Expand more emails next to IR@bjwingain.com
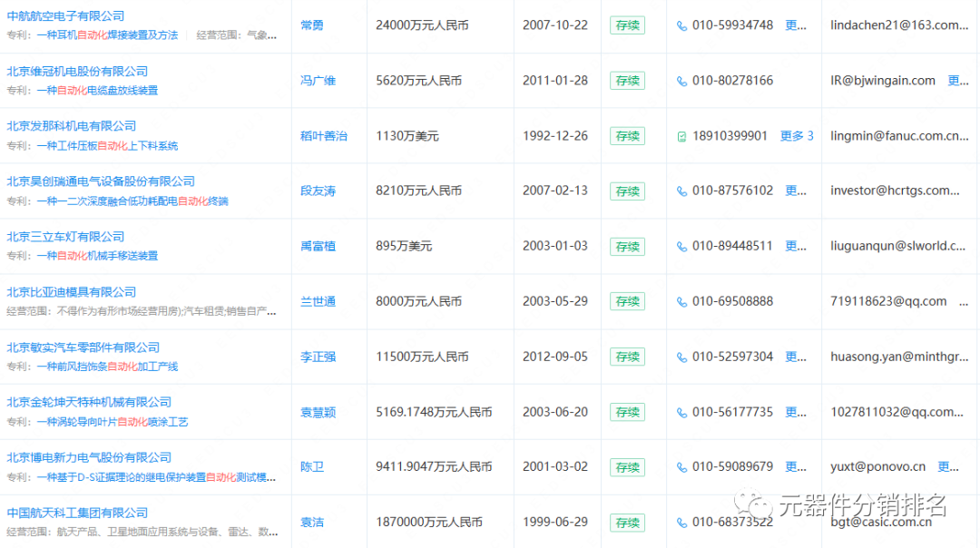The width and height of the screenshot is (980, 548). (958, 81)
